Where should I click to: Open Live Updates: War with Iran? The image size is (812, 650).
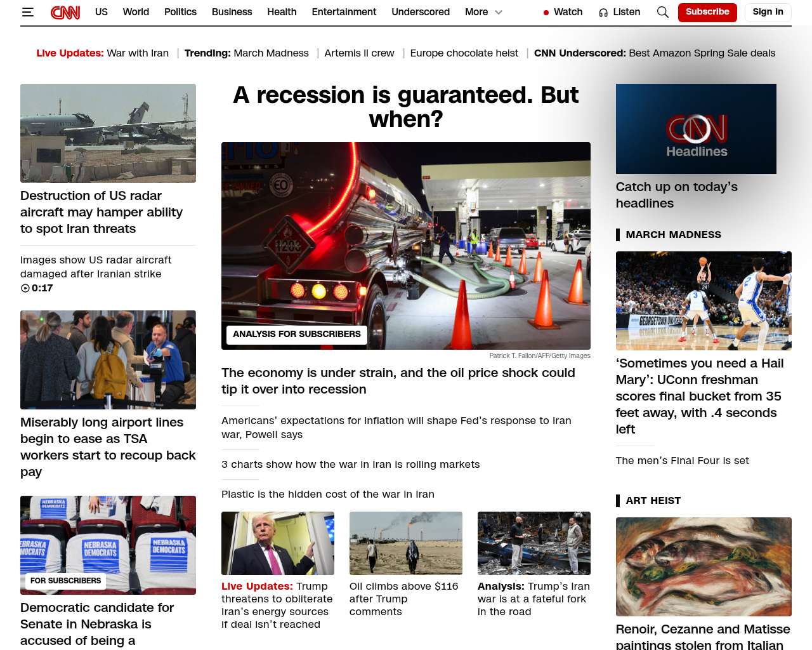click(103, 53)
